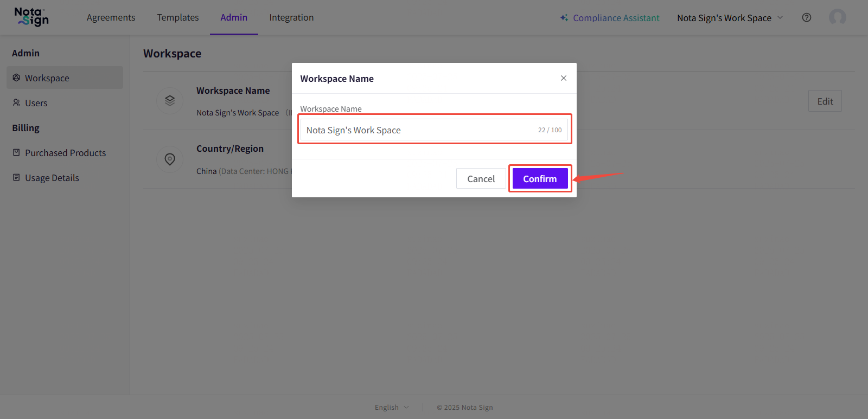Switch to the Agreements tab
This screenshot has width=868, height=419.
point(111,17)
